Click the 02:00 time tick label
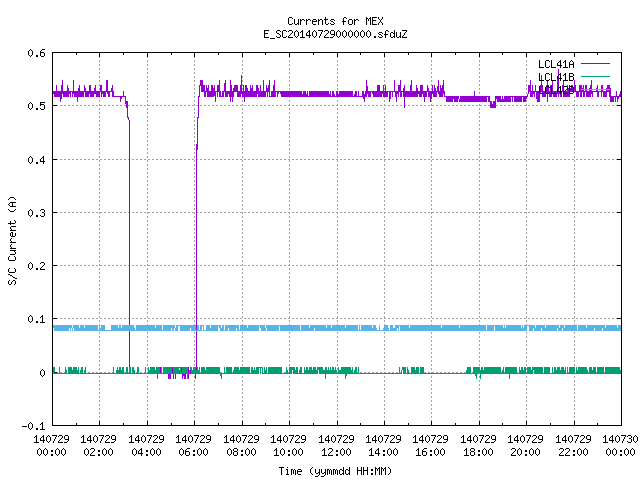 tap(98, 452)
